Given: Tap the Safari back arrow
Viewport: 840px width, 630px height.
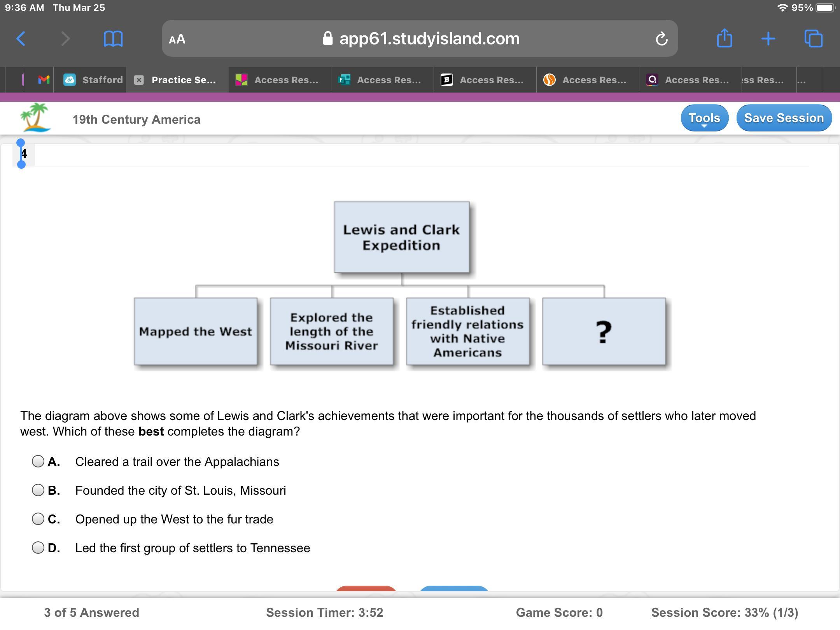Looking at the screenshot, I should 21,39.
